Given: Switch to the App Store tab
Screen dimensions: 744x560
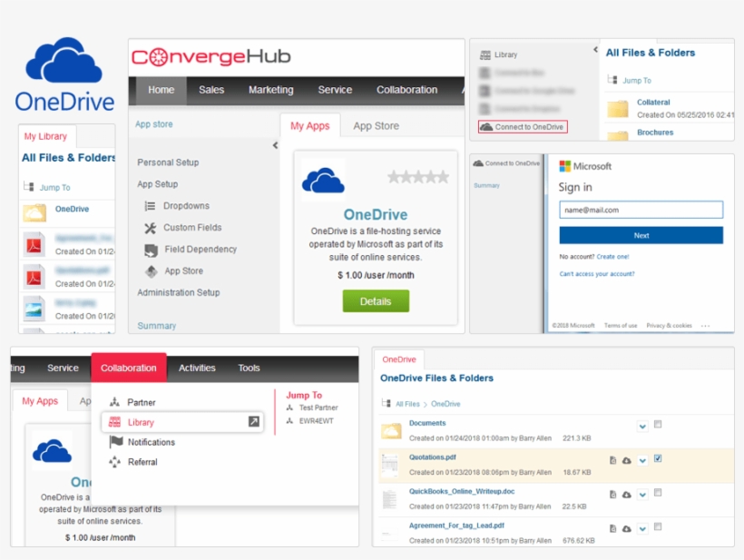Looking at the screenshot, I should click(376, 126).
